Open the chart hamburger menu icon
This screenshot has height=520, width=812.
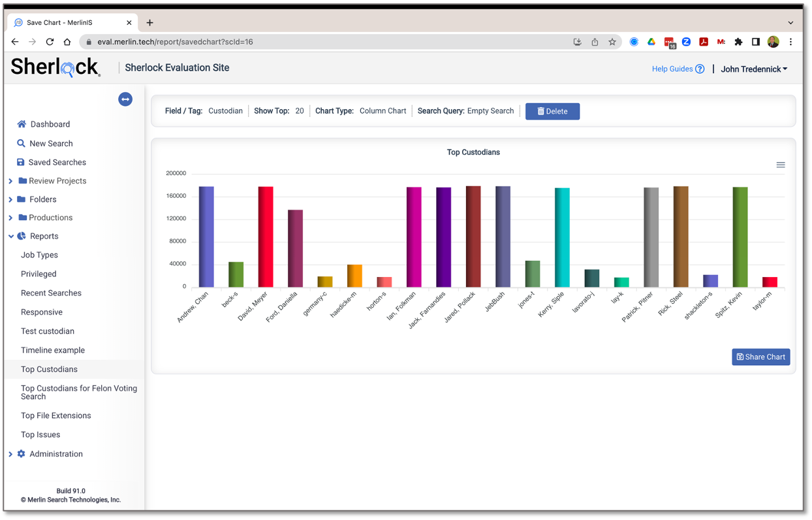[781, 165]
